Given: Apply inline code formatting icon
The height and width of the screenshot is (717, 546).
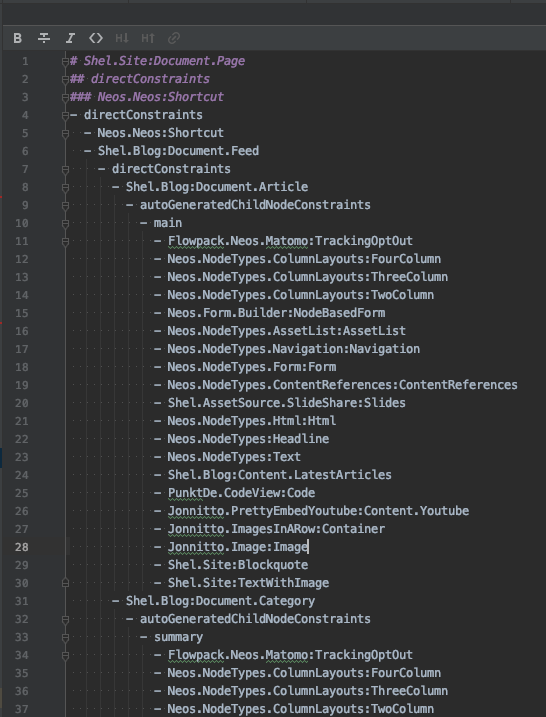Looking at the screenshot, I should tap(96, 38).
